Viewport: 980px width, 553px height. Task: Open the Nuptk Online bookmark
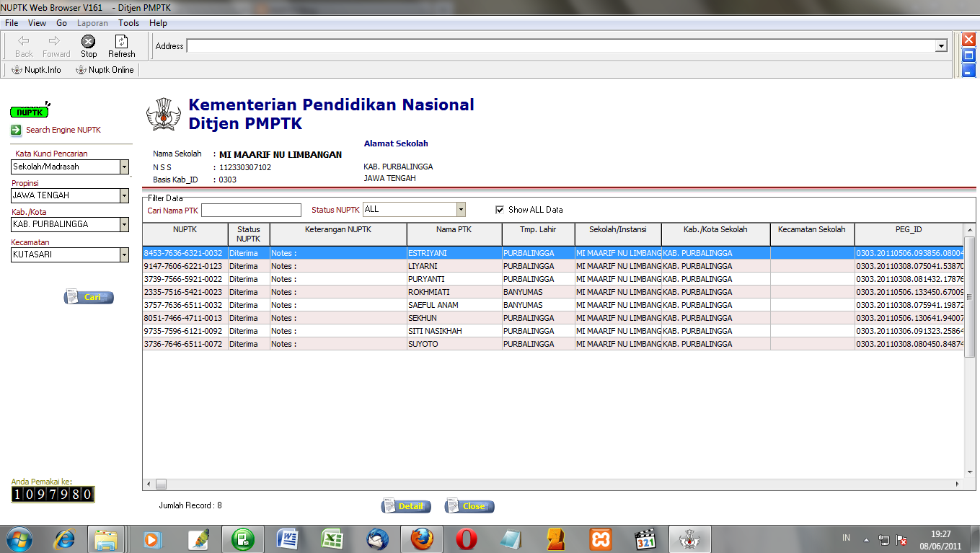[105, 70]
